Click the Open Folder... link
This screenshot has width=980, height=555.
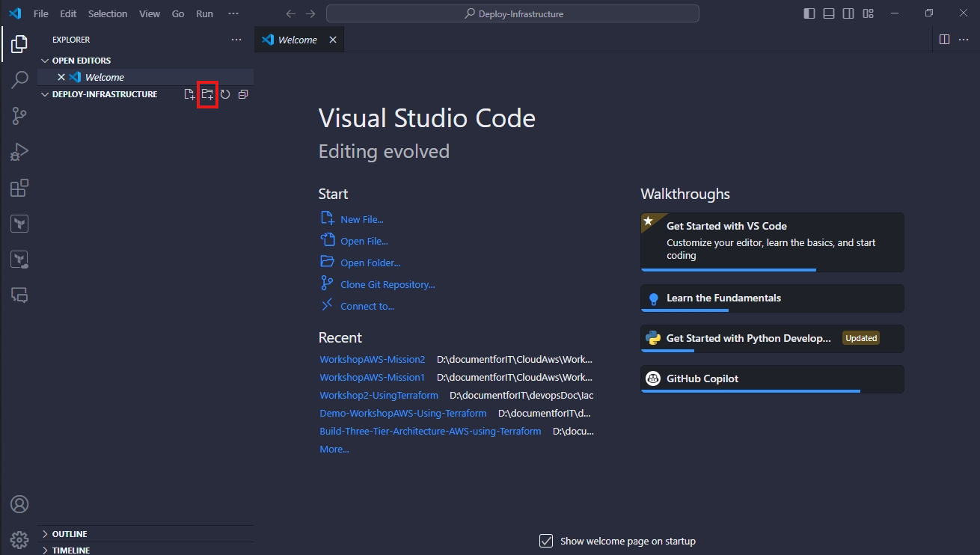[x=370, y=263]
